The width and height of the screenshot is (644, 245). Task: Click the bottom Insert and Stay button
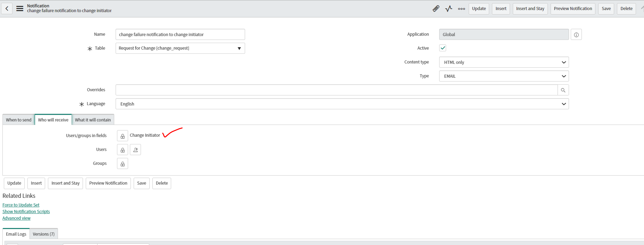65,183
